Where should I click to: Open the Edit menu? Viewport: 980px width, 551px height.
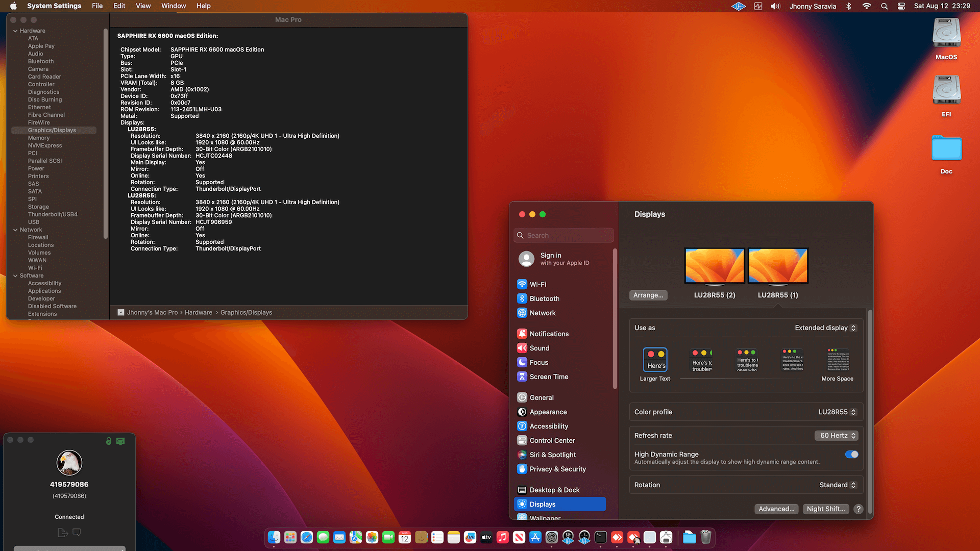coord(119,6)
